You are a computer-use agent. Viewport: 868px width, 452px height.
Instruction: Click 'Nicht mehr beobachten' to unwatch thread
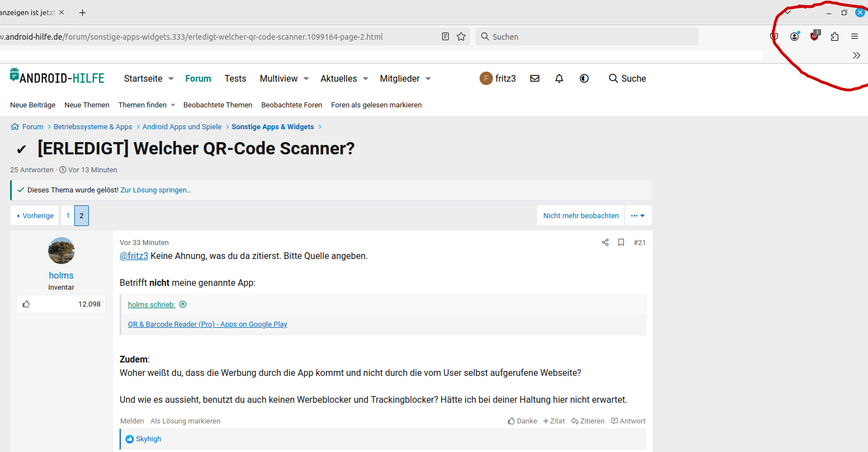(581, 215)
